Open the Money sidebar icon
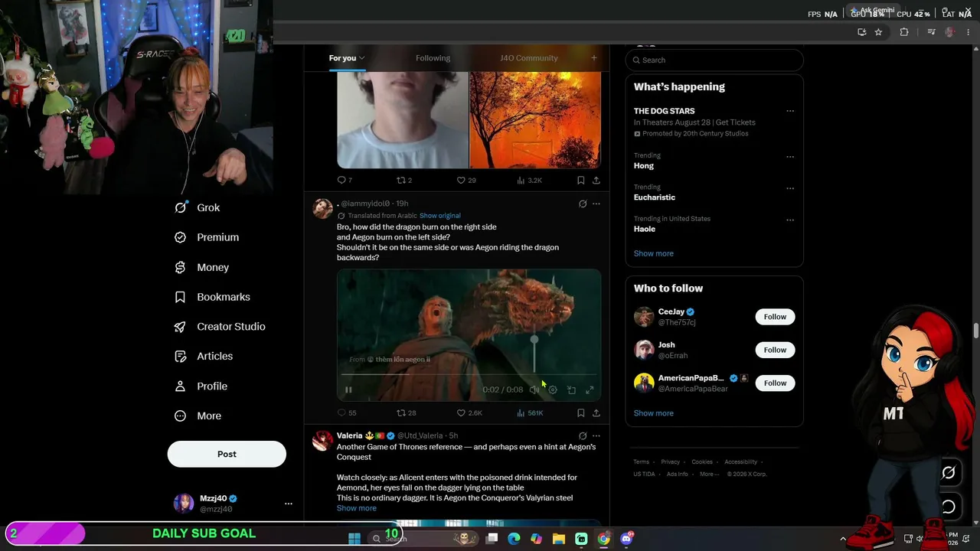Image resolution: width=980 pixels, height=551 pixels. tap(180, 267)
